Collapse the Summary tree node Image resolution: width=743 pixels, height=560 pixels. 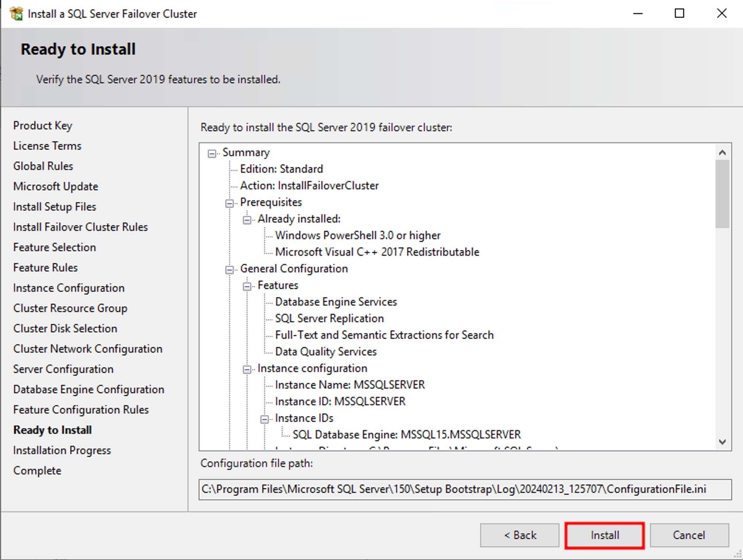click(212, 153)
